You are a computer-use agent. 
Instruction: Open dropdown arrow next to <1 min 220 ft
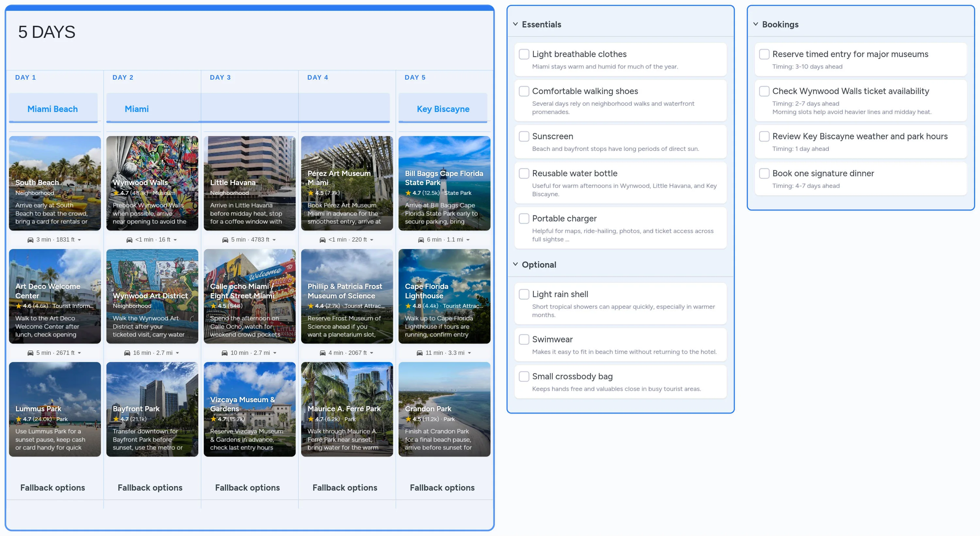(x=372, y=240)
